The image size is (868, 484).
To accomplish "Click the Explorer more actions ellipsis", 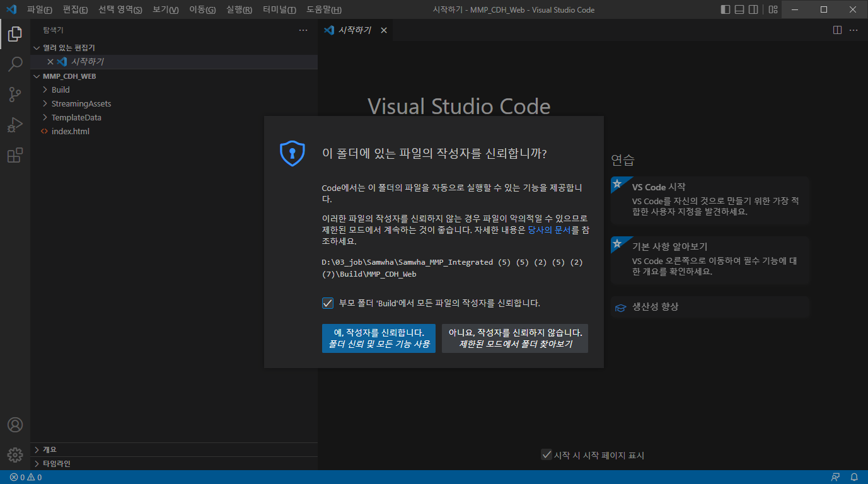I will pyautogui.click(x=303, y=30).
